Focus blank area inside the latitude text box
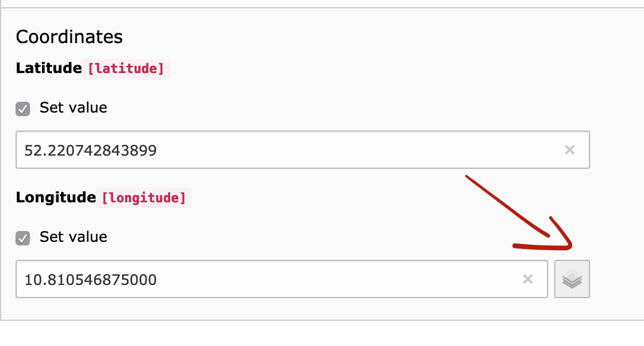This screenshot has width=644, height=346. pyautogui.click(x=359, y=150)
